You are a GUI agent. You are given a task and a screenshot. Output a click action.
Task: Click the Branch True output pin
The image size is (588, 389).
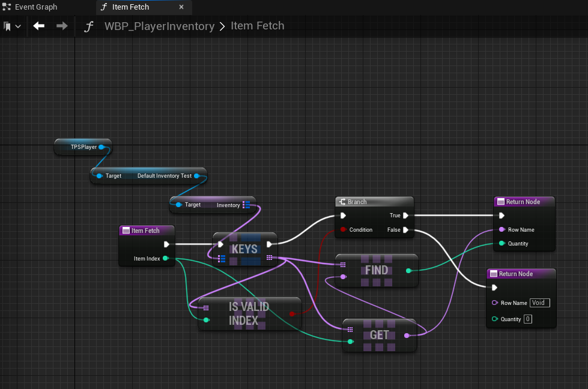tap(405, 216)
